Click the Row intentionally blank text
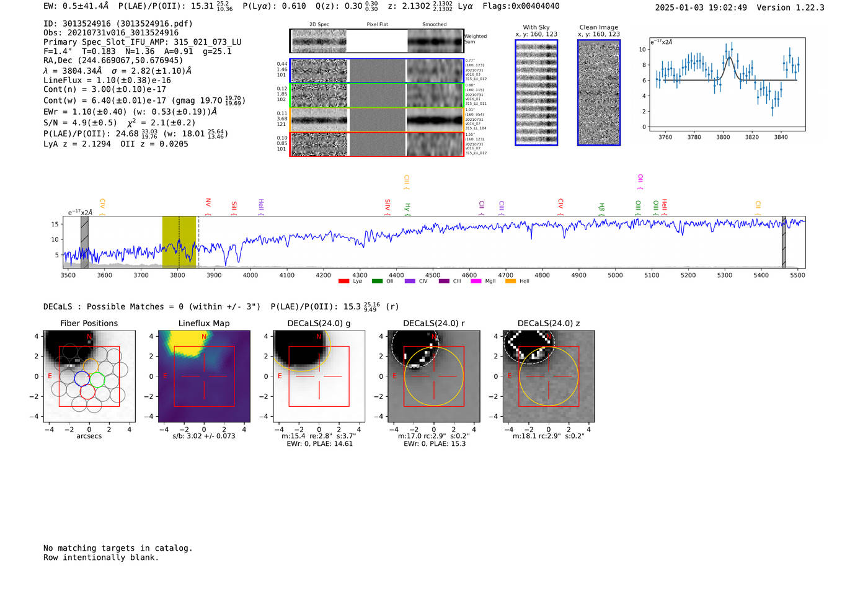Viewport: 868px width, 591px height. point(101,558)
